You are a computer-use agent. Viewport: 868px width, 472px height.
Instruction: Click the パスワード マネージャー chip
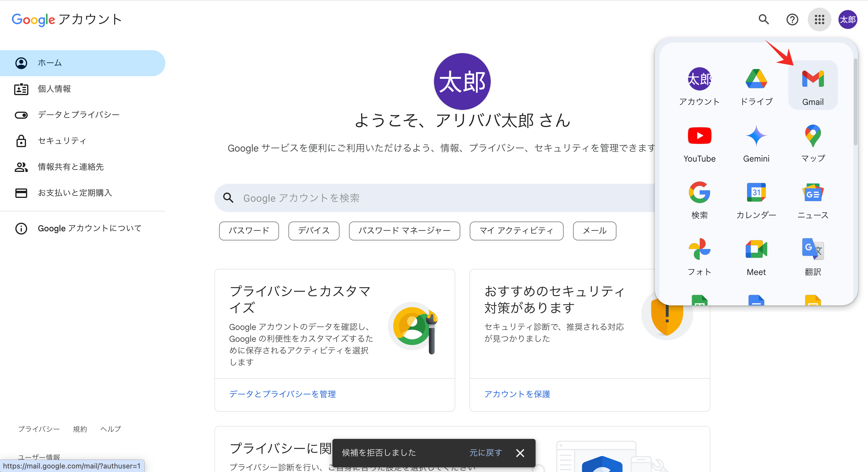(x=404, y=231)
